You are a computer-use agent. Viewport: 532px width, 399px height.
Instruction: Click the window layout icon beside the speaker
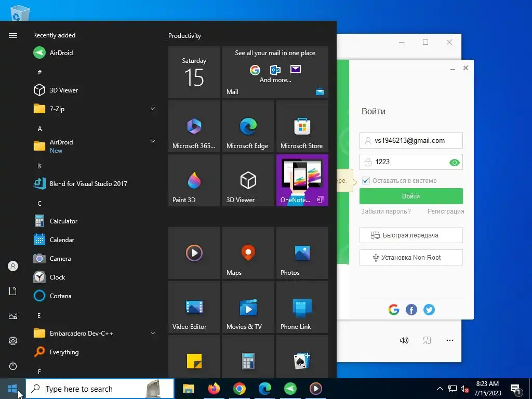[x=427, y=340]
